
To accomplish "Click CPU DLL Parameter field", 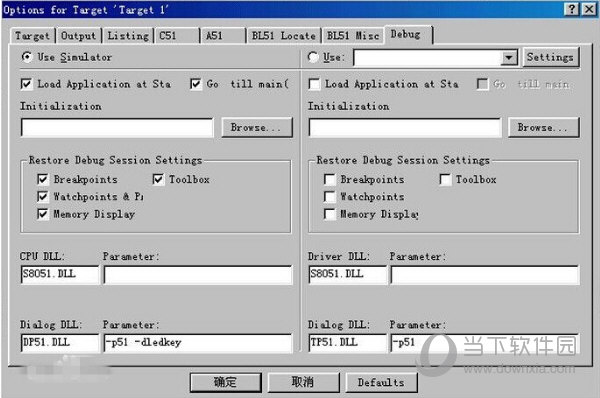I will tap(198, 274).
